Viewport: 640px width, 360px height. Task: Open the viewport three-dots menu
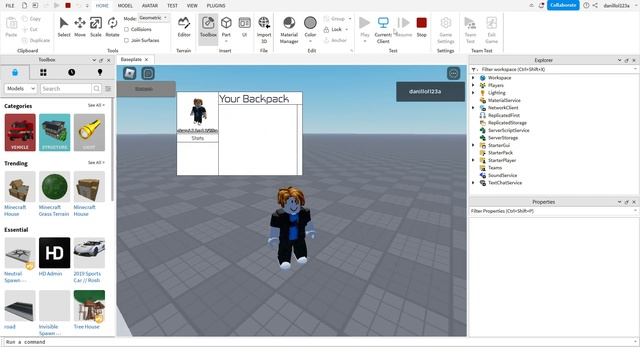(453, 73)
